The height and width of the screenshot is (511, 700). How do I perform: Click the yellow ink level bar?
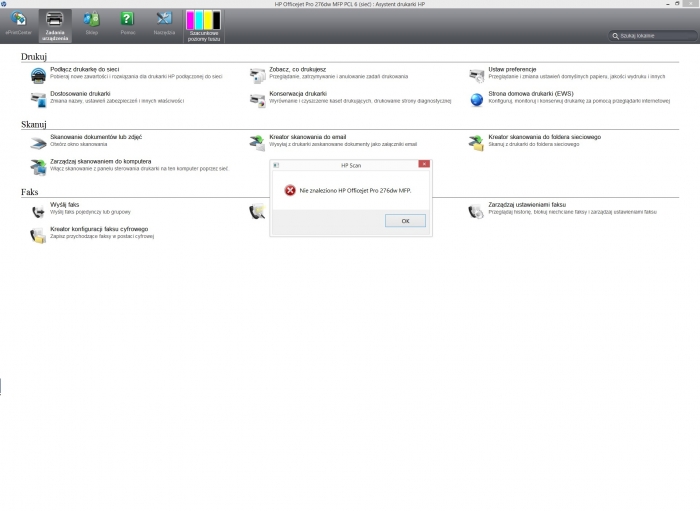(208, 21)
